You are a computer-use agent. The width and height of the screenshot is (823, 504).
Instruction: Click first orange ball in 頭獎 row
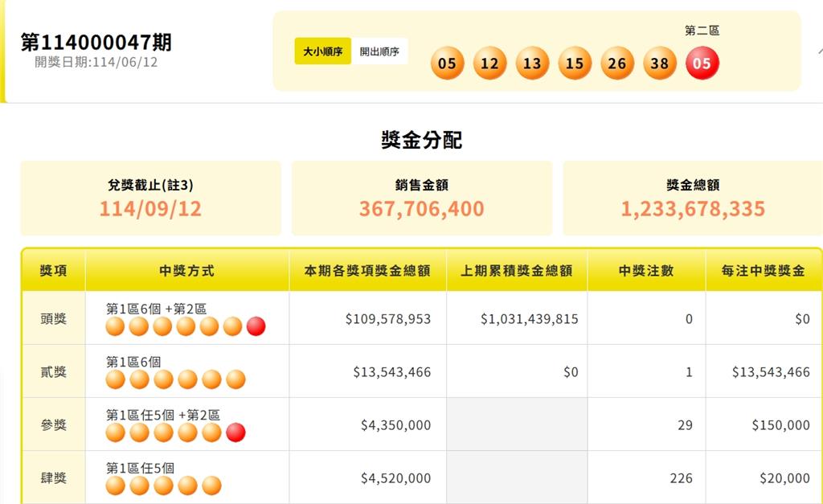click(x=116, y=326)
